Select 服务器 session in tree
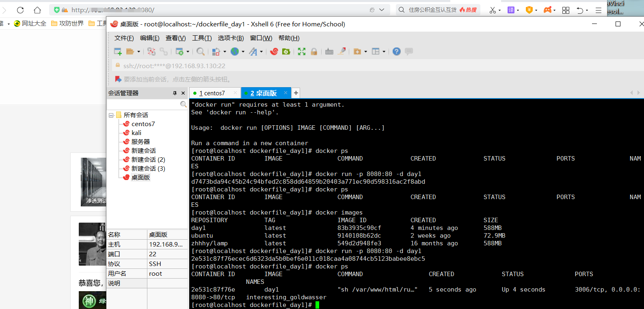Screen dimensions: 644x309 140,142
